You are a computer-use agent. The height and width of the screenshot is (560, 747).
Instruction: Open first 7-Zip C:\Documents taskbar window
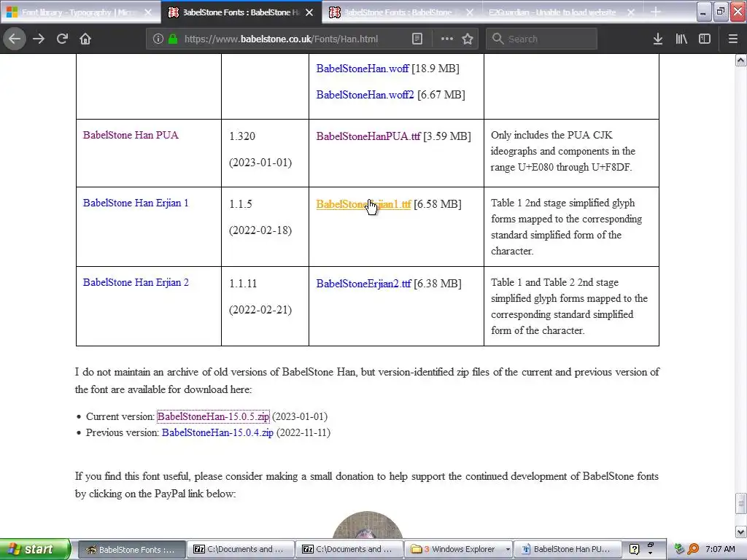tap(240, 550)
